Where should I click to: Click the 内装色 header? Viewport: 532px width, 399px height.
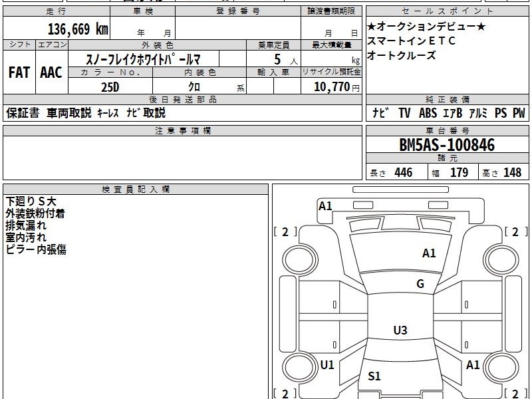point(200,72)
